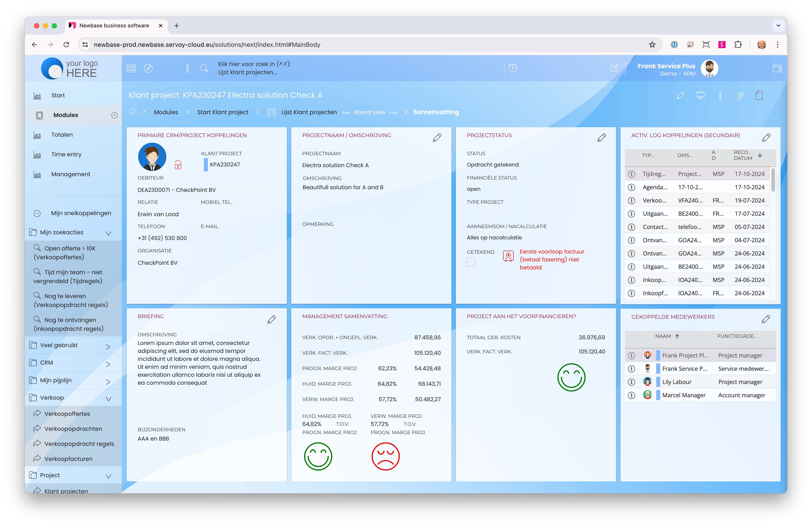812x526 pixels.
Task: Select Management menu item
Action: pos(71,174)
